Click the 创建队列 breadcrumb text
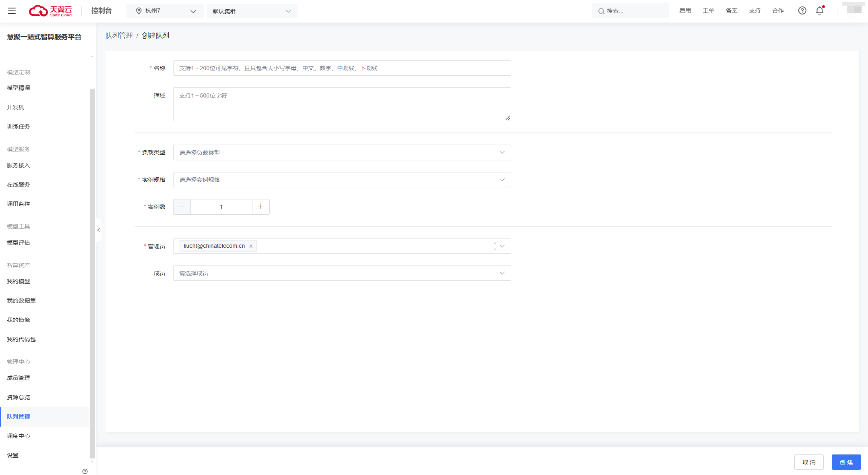Viewport: 868px width, 475px height. (155, 35)
